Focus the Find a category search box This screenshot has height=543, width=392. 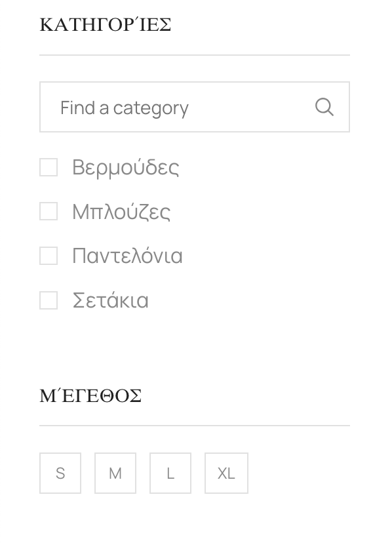coord(195,107)
